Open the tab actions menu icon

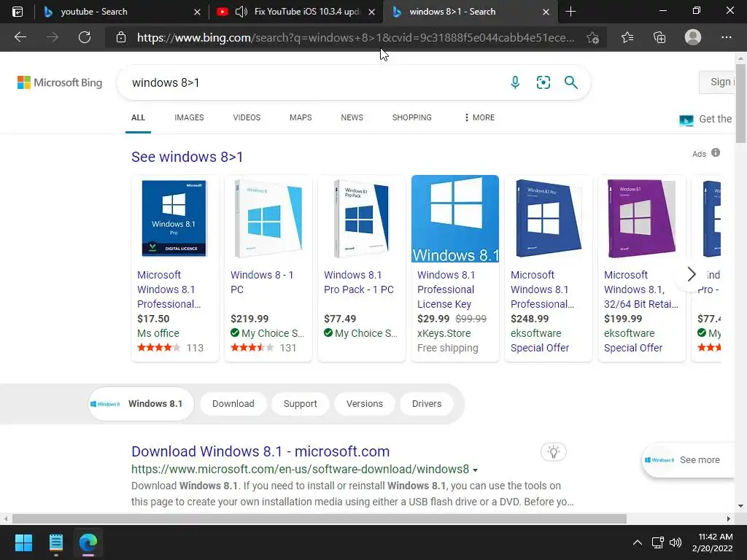(18, 12)
